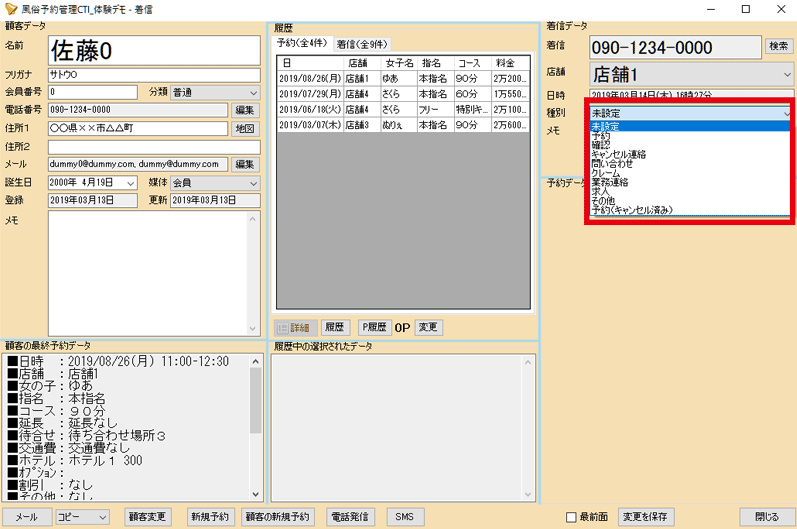Click the 詳細 details icon button

(x=296, y=328)
